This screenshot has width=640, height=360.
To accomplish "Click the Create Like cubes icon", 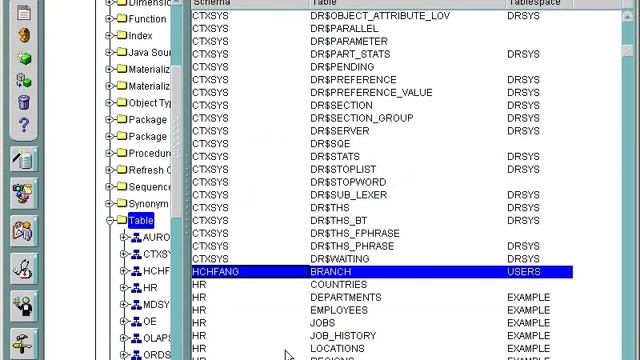I will (24, 80).
